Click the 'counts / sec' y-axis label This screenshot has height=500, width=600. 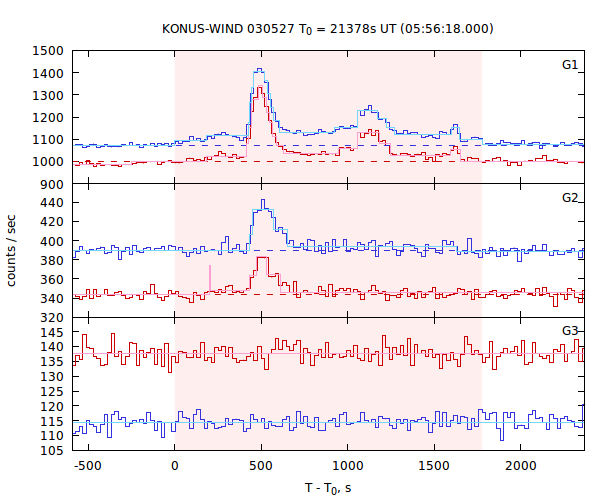[11, 251]
